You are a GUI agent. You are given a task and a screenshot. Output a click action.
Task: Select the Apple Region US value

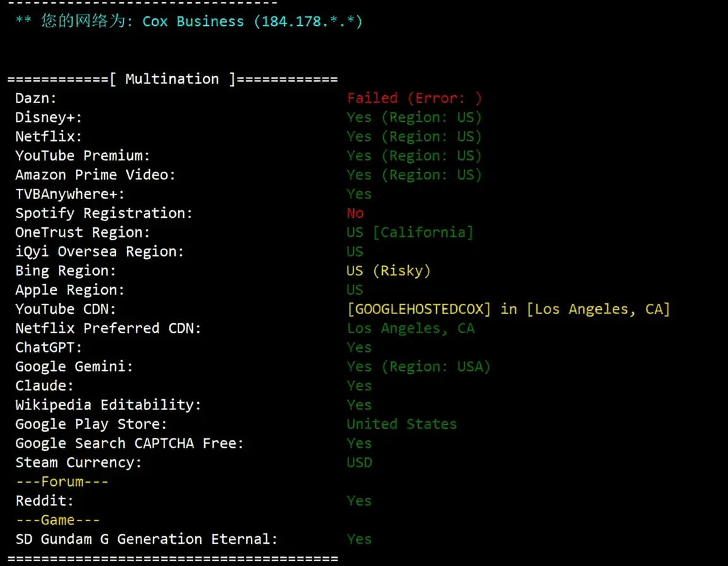pyautogui.click(x=355, y=290)
